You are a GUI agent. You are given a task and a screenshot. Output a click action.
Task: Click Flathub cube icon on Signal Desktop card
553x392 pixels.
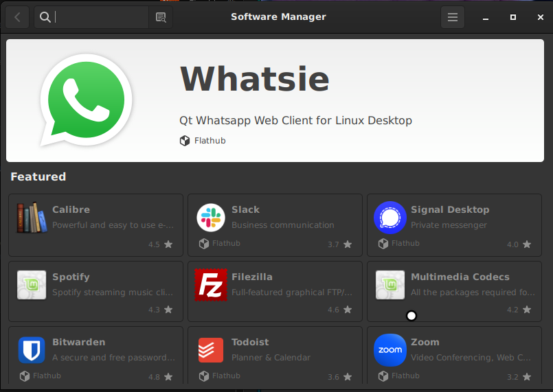[x=383, y=244]
